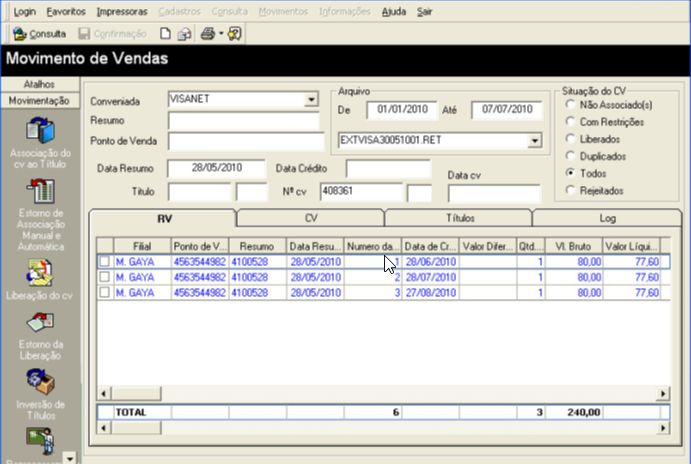The height and width of the screenshot is (464, 691).
Task: Select Rejeitados radio option
Action: point(571,190)
